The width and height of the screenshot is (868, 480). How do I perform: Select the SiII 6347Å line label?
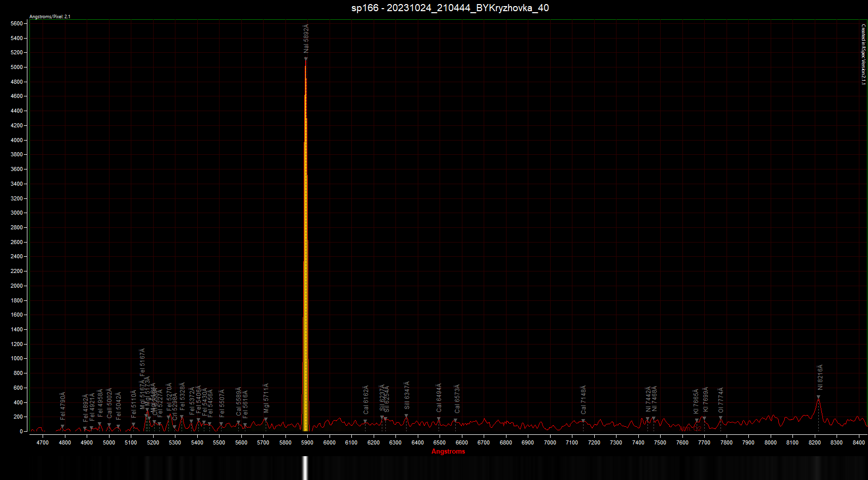407,395
